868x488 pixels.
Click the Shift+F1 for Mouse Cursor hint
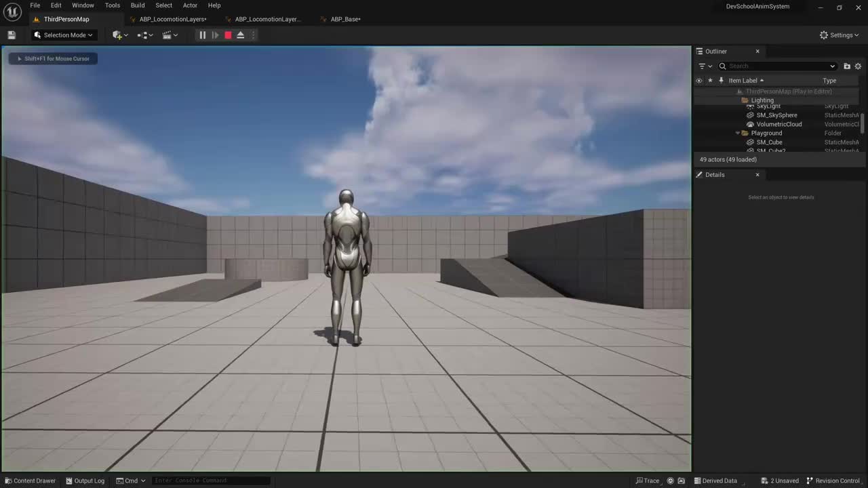pos(54,59)
